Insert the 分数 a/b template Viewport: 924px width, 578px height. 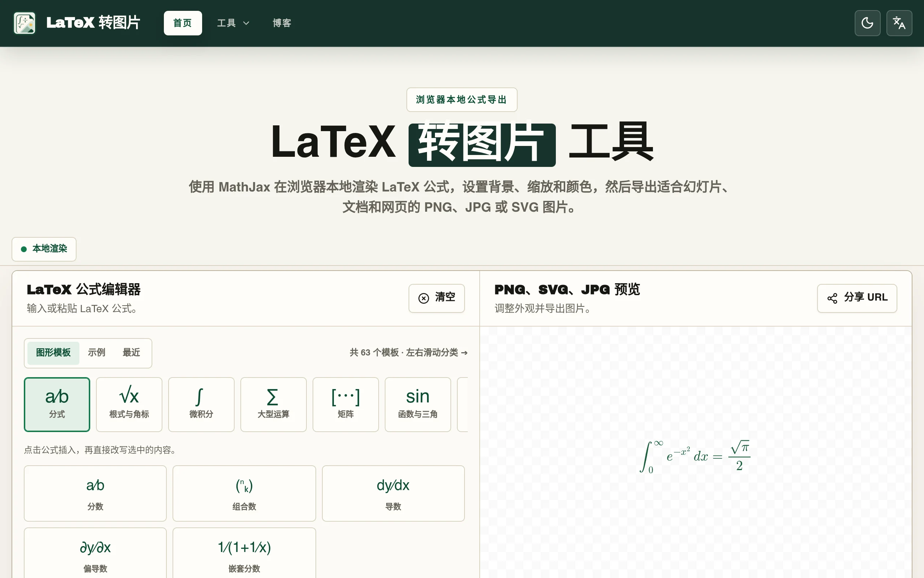(x=95, y=493)
